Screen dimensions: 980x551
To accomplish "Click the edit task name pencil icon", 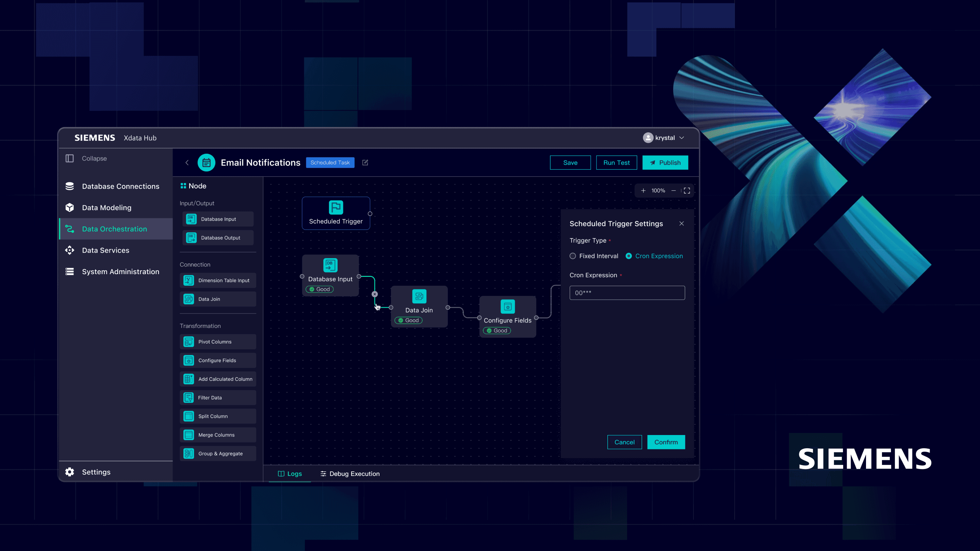I will 365,163.
